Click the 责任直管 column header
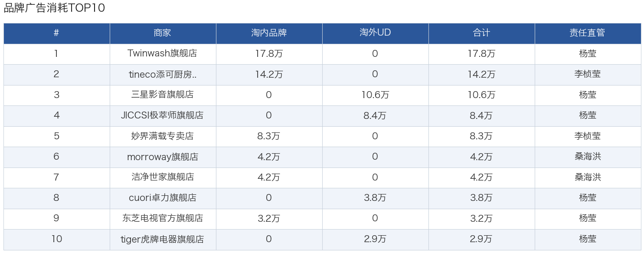644x253 pixels. 588,33
